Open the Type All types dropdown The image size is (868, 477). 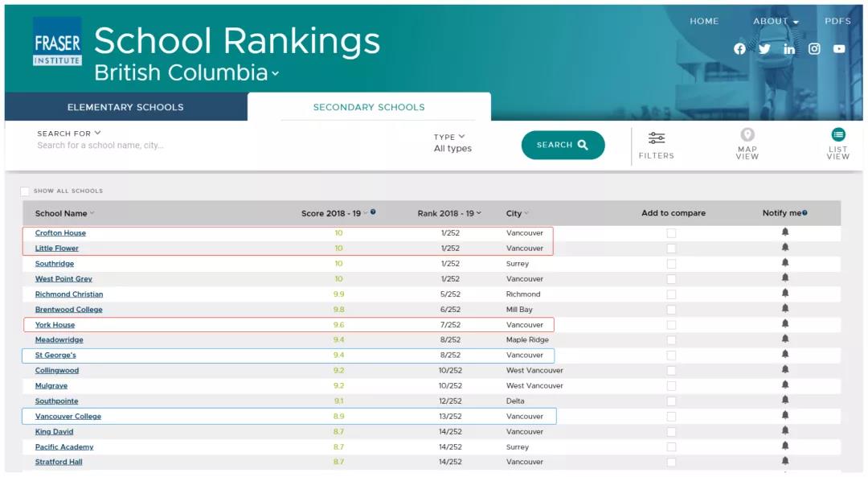click(452, 143)
